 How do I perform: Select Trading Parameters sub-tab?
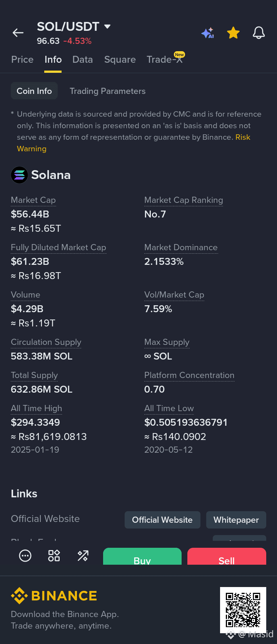pyautogui.click(x=108, y=91)
